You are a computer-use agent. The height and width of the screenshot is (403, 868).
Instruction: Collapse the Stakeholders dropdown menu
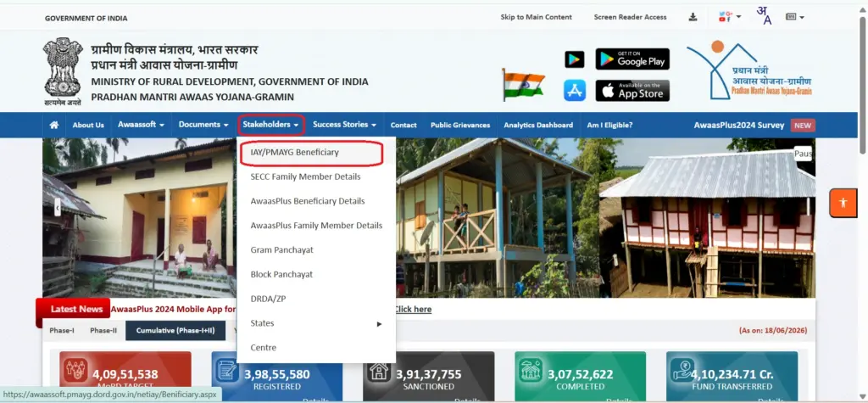pyautogui.click(x=271, y=126)
